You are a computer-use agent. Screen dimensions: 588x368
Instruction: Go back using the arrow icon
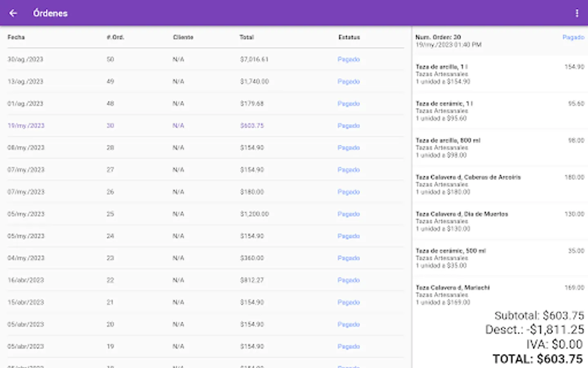(13, 13)
